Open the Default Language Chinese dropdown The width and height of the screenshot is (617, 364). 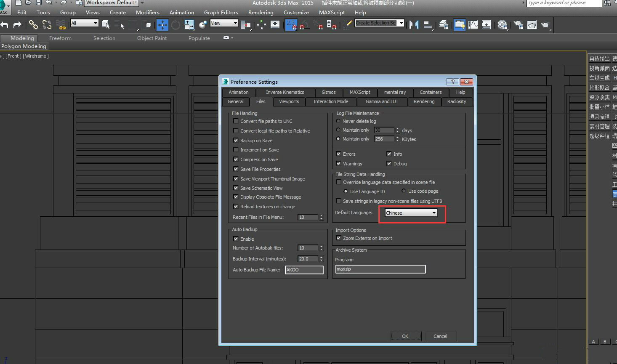411,213
